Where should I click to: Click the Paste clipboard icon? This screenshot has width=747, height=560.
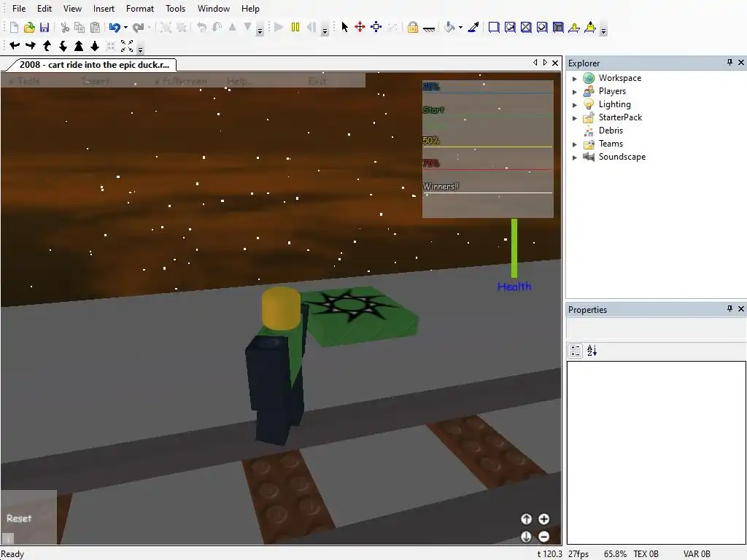click(x=96, y=27)
